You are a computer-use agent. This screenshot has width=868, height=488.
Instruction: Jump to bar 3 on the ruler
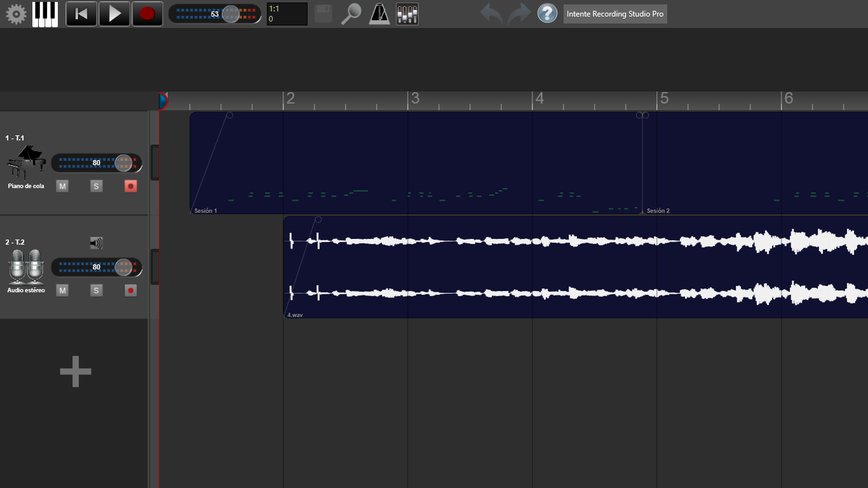point(415,98)
